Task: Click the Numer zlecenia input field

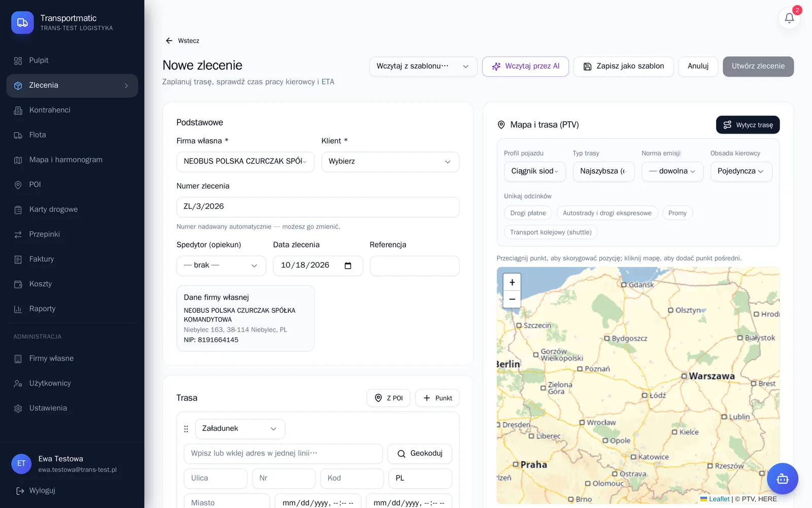Action: pyautogui.click(x=318, y=207)
